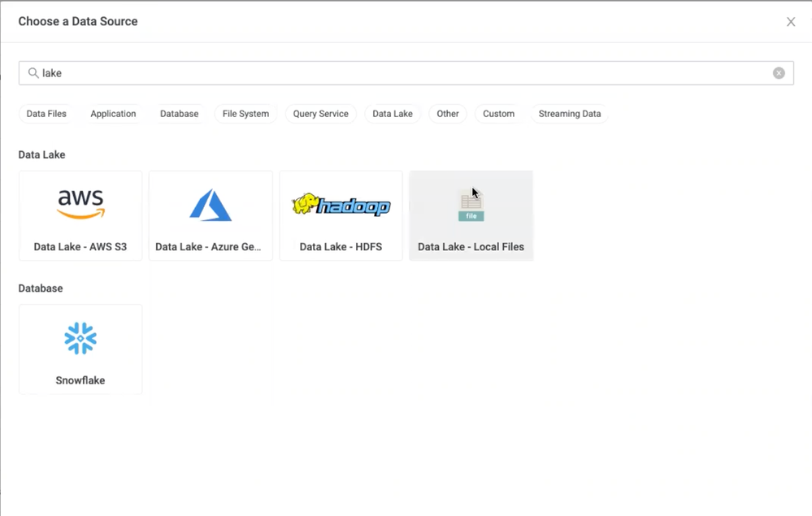Select the AWS logo icon
Viewport: 812px width, 516px height.
tap(80, 205)
